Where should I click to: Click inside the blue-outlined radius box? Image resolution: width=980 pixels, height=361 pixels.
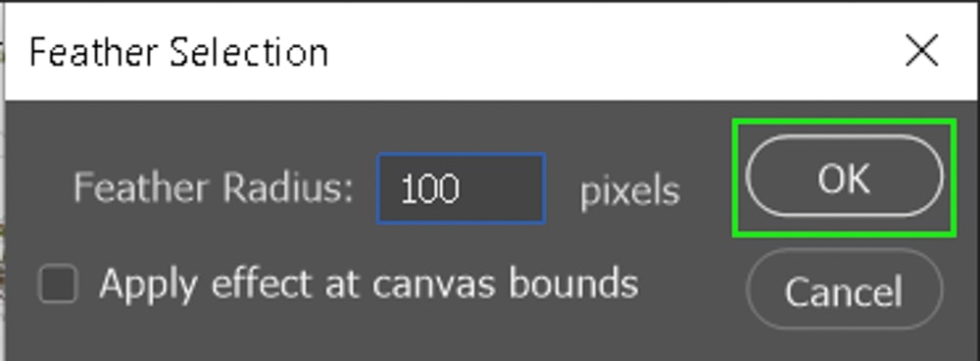click(x=462, y=188)
